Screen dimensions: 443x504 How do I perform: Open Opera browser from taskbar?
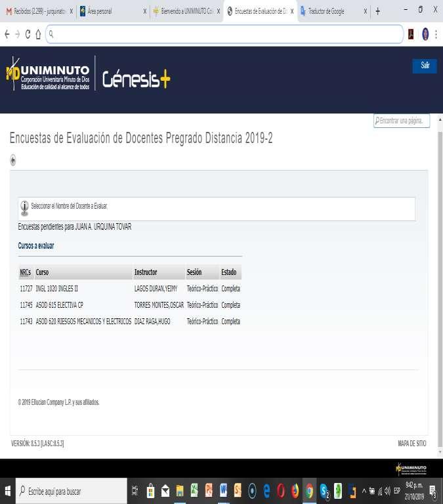281,491
